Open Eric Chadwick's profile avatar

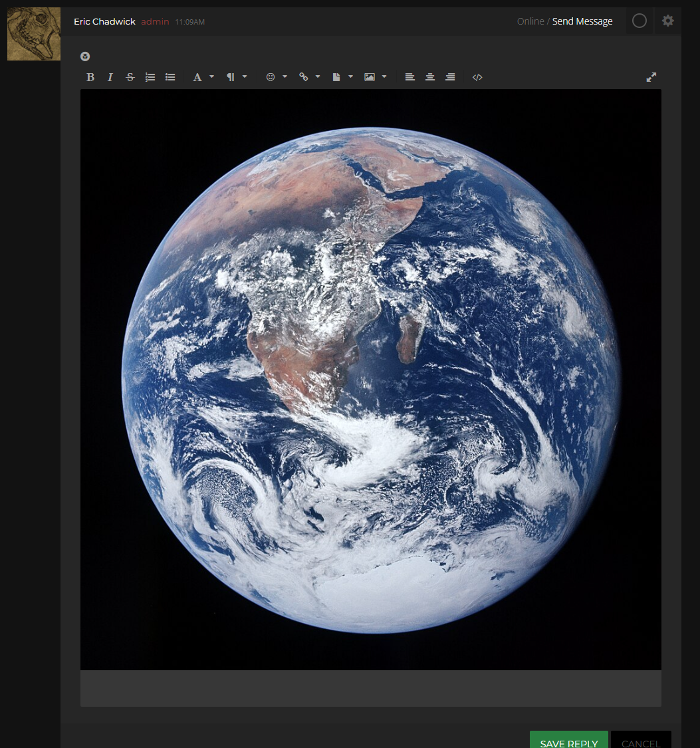[x=34, y=34]
